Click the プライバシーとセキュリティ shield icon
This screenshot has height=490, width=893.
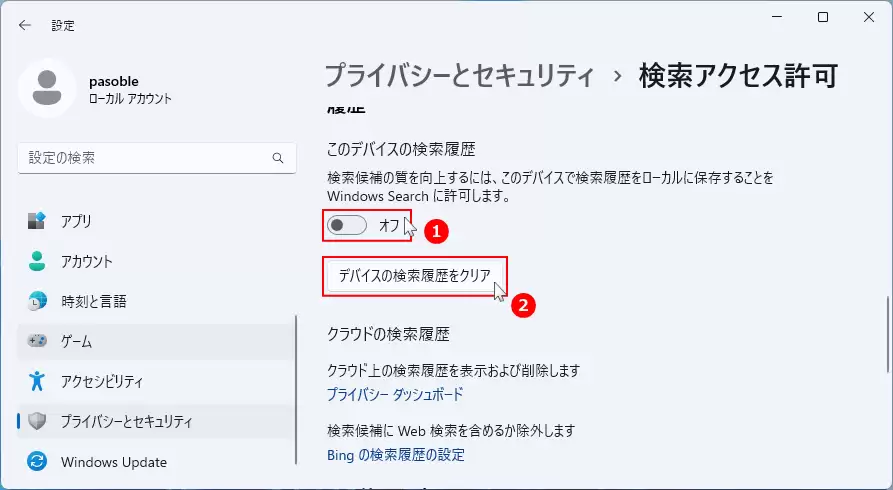(37, 421)
